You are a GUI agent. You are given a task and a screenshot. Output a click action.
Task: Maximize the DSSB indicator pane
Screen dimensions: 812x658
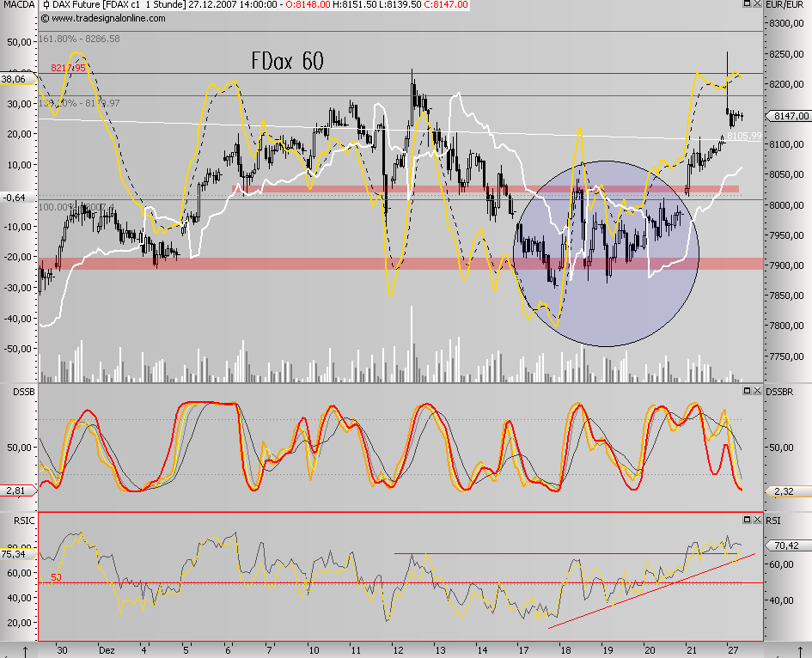click(x=748, y=391)
